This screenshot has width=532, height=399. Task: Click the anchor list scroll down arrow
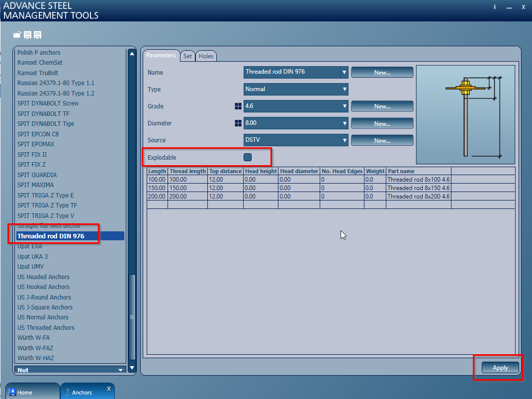(132, 368)
